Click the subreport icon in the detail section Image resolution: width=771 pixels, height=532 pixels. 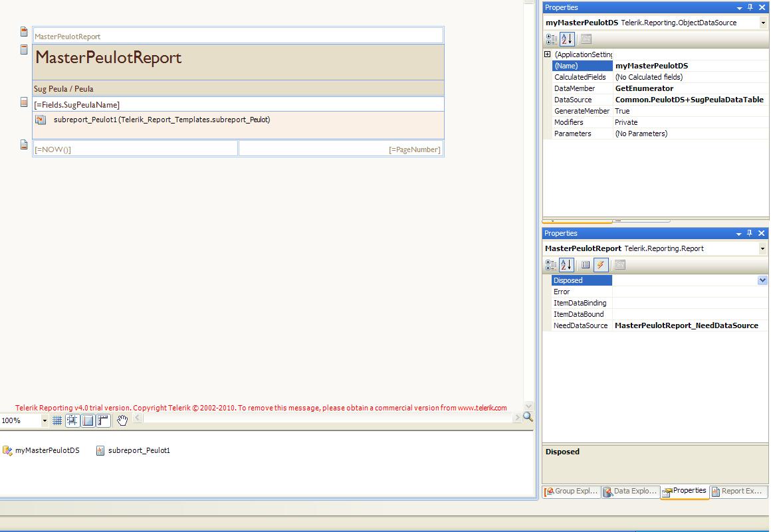[41, 120]
